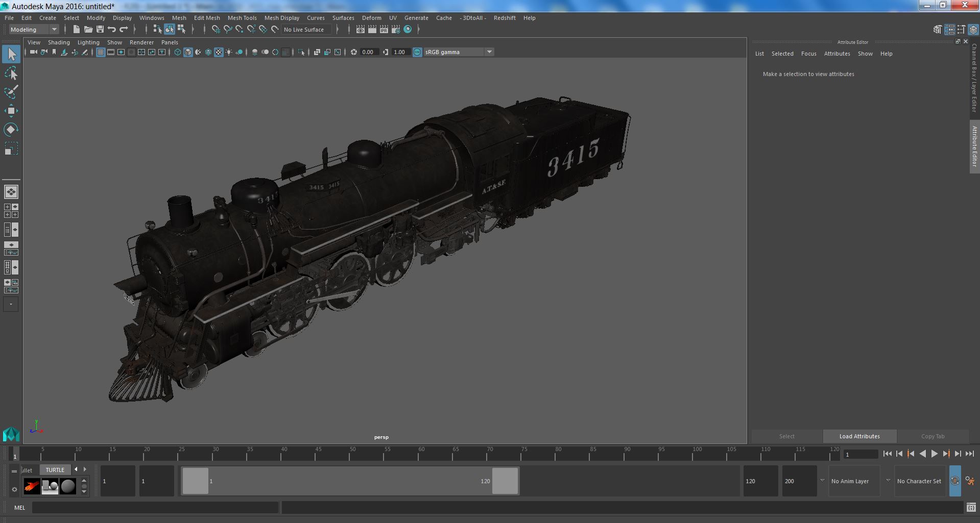Click the Copy Tab button
Image resolution: width=980 pixels, height=523 pixels.
[x=933, y=436]
